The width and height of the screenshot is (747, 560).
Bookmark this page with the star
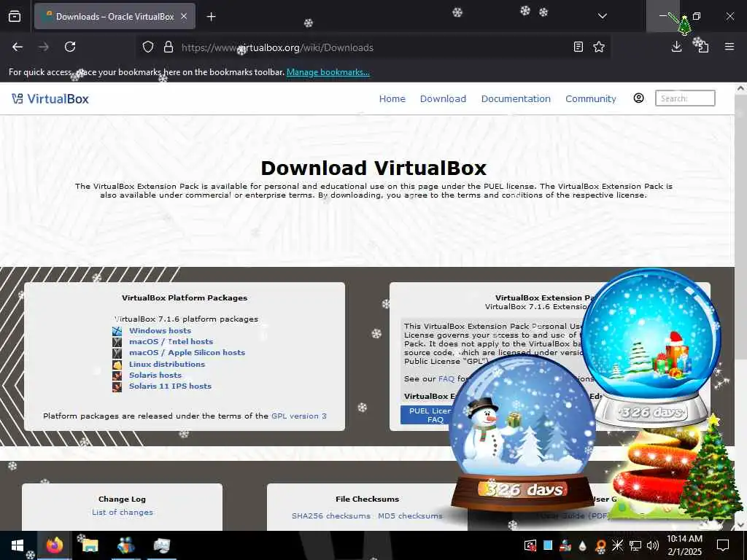[599, 47]
